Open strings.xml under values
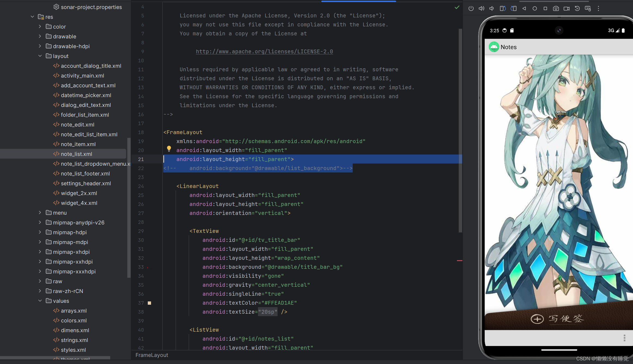 [74, 340]
